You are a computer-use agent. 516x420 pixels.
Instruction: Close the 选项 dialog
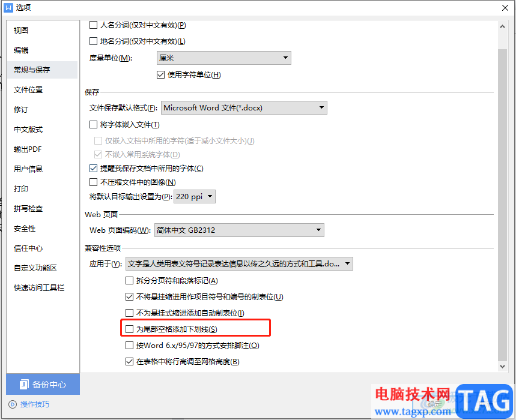click(x=505, y=8)
